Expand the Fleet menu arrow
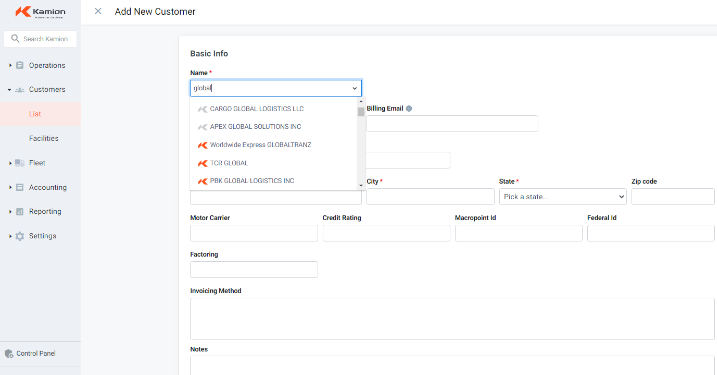 pos(10,163)
